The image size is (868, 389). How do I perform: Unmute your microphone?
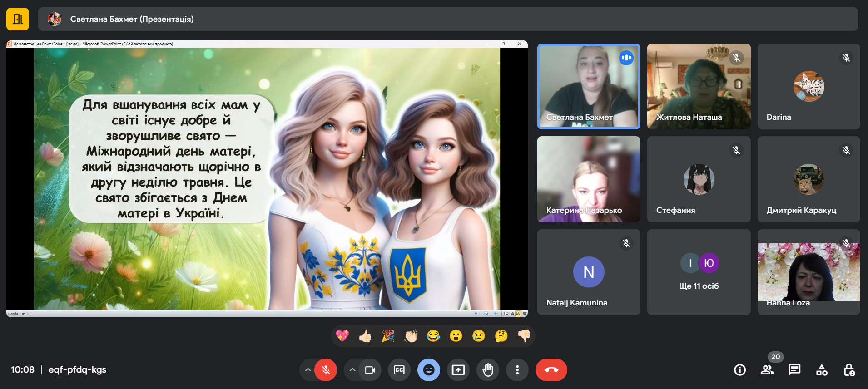tap(326, 370)
